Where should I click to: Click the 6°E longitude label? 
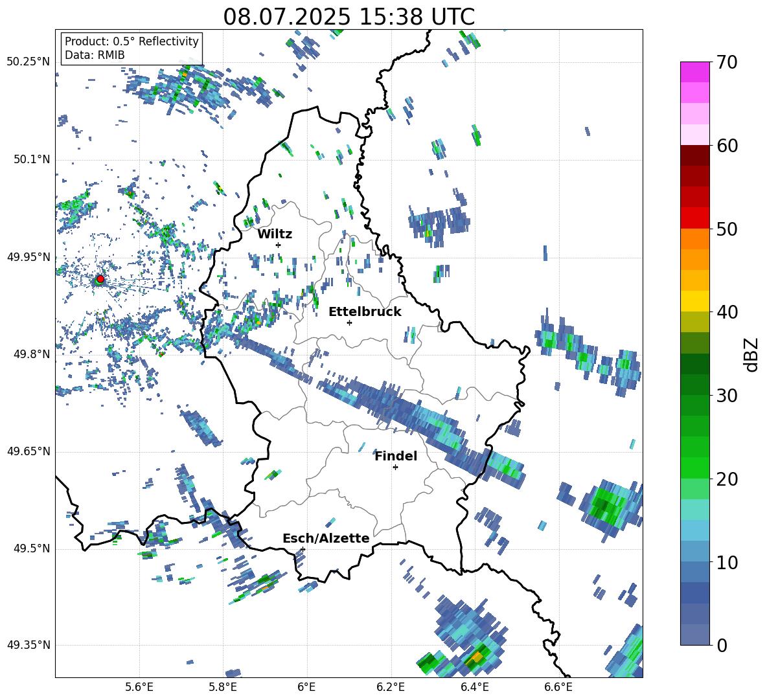click(x=306, y=687)
